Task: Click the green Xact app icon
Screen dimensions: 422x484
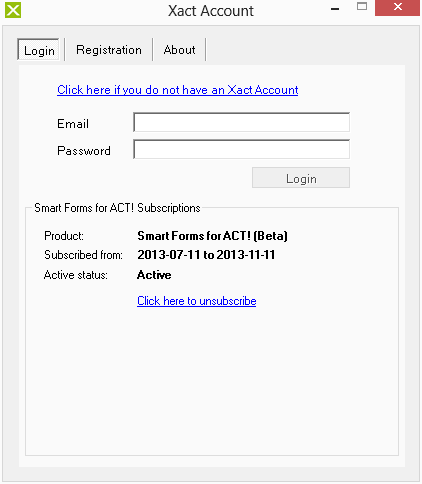Action: point(13,10)
